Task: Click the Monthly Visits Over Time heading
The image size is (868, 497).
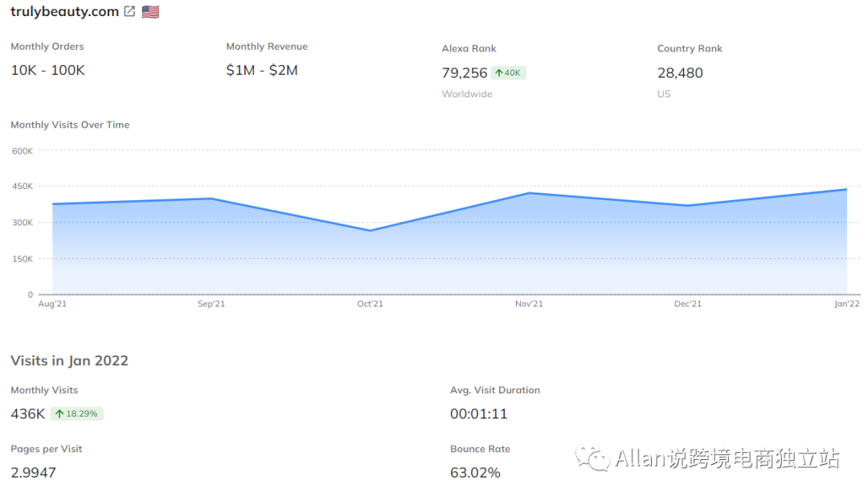Action: (70, 125)
